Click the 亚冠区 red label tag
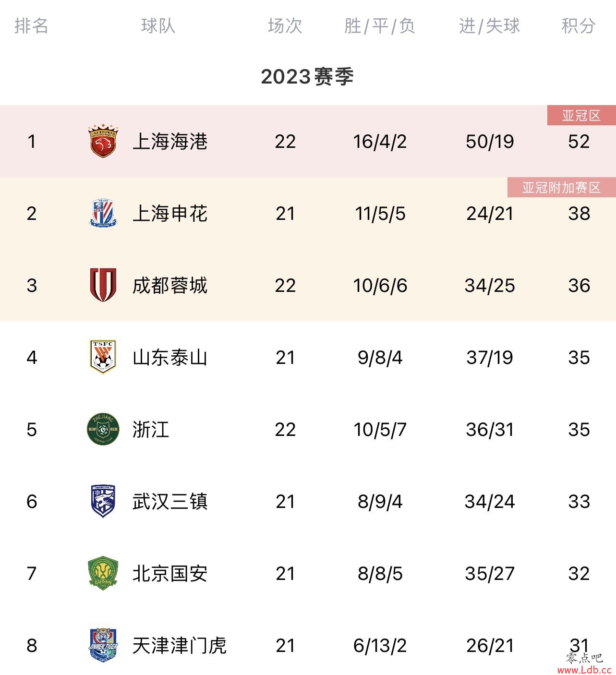The image size is (616, 675). (x=581, y=116)
